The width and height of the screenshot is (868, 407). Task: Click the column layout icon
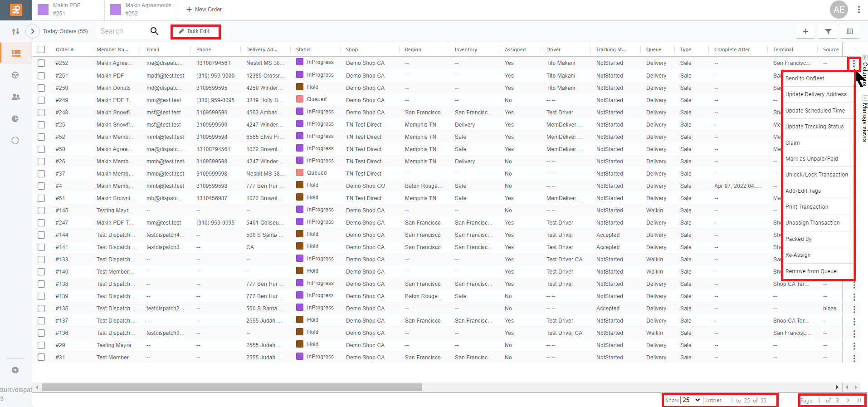(x=850, y=31)
